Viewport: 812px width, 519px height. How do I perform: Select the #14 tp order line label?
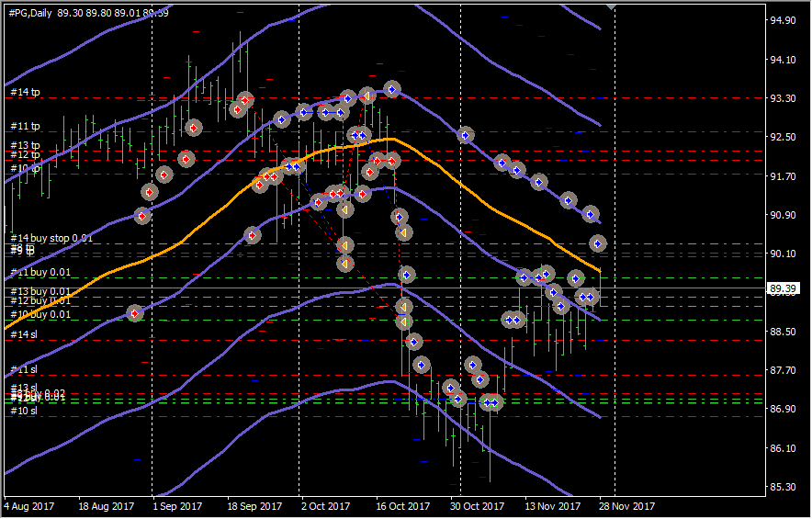[25, 92]
